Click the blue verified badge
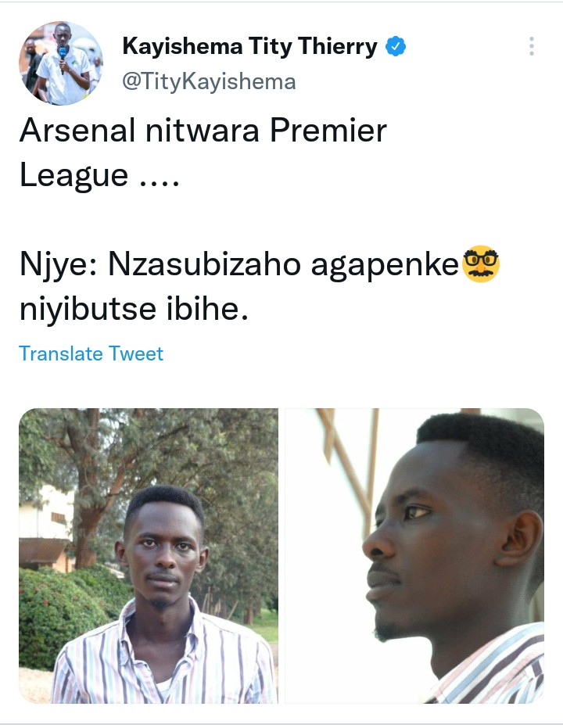The height and width of the screenshot is (728, 563). pos(396,48)
